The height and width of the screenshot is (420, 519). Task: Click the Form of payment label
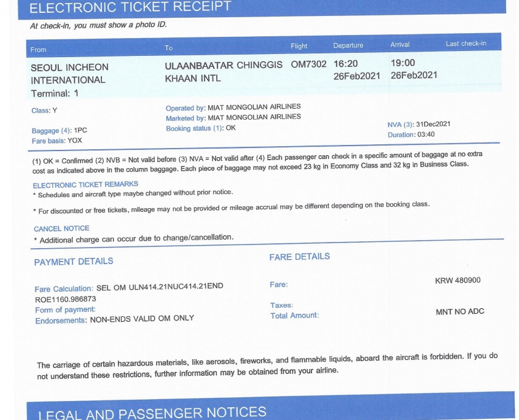click(x=65, y=310)
